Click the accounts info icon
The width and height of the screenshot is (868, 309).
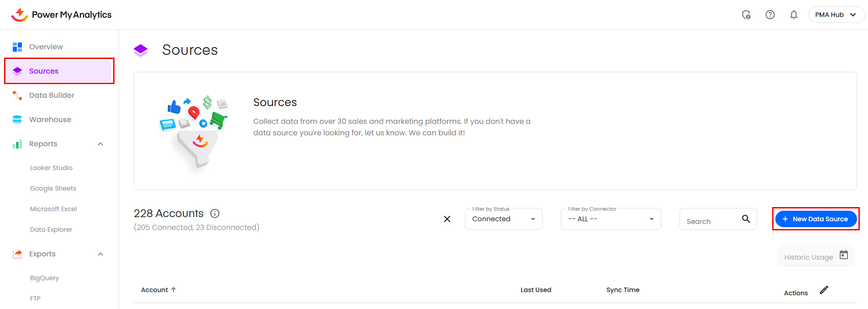(214, 213)
